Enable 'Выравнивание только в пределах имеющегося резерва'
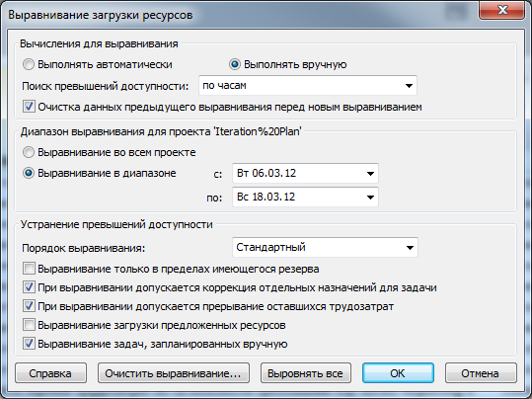 coord(29,269)
